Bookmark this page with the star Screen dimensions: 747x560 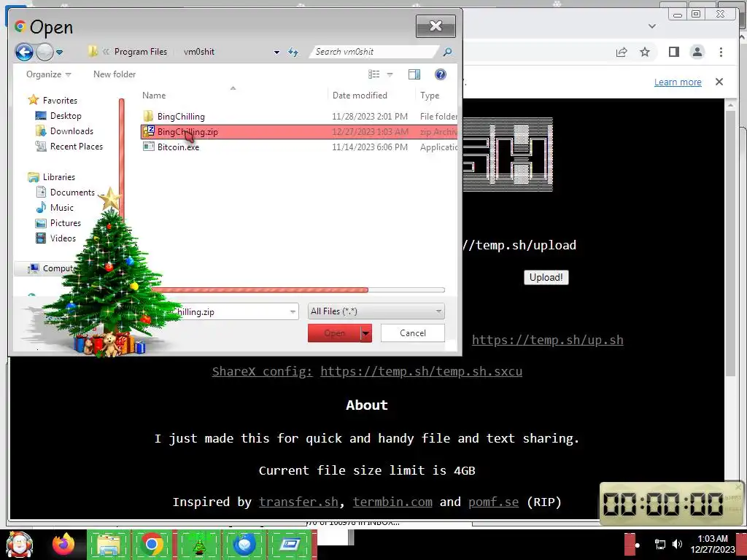645,52
